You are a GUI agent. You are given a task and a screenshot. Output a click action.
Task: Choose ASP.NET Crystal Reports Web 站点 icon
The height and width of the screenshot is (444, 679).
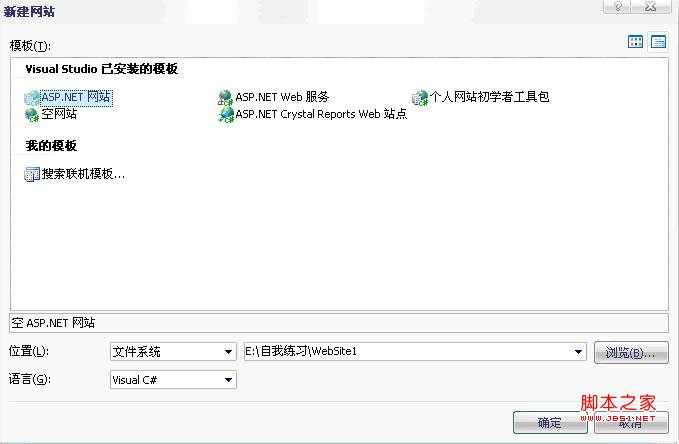[226, 115]
